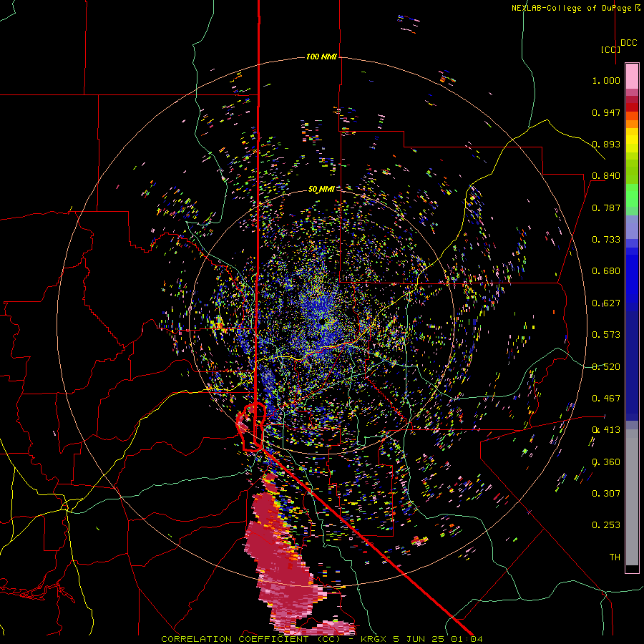The width and height of the screenshot is (644, 644).
Task: Select the 0.307 color scale value
Action: pyautogui.click(x=606, y=494)
